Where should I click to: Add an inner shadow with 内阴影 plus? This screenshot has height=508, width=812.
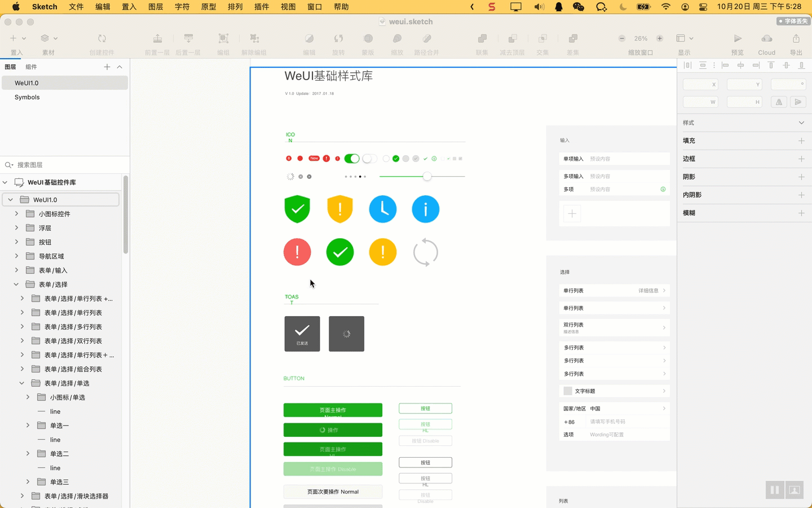pyautogui.click(x=801, y=195)
